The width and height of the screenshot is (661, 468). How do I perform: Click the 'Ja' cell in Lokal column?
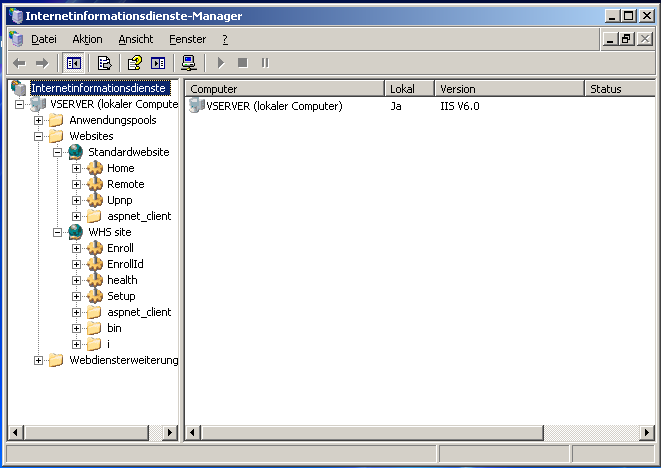396,106
